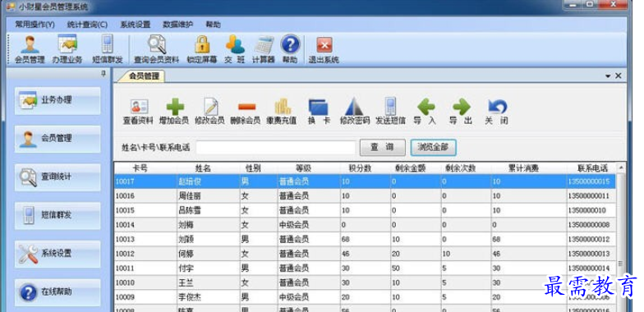Click the 导出 right arrow icon

pyautogui.click(x=461, y=112)
